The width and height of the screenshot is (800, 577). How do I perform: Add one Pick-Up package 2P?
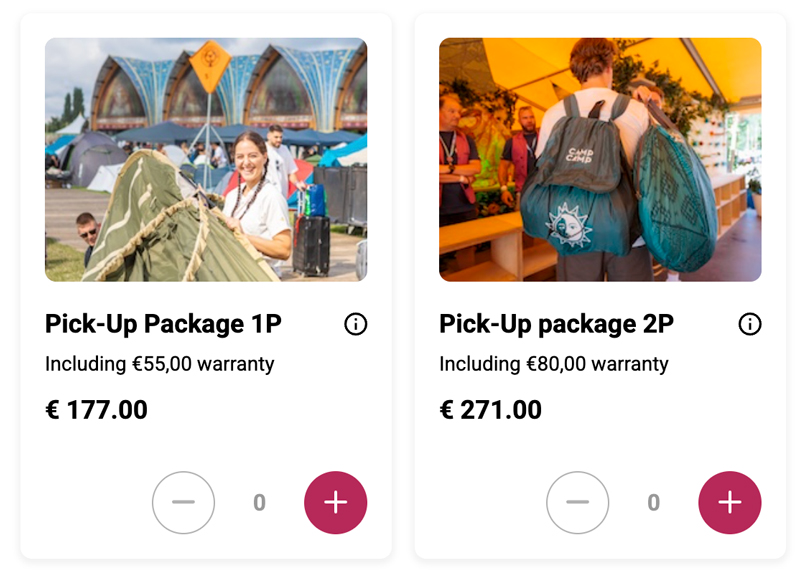729,502
